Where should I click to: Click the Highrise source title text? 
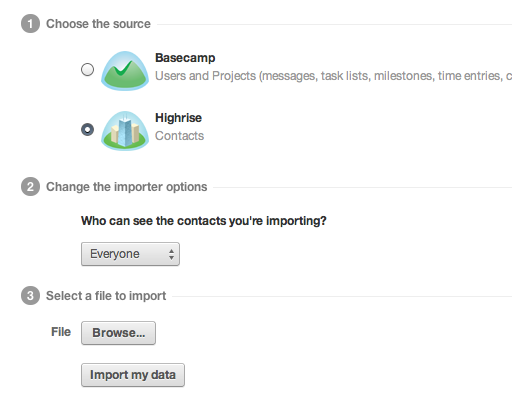point(178,118)
